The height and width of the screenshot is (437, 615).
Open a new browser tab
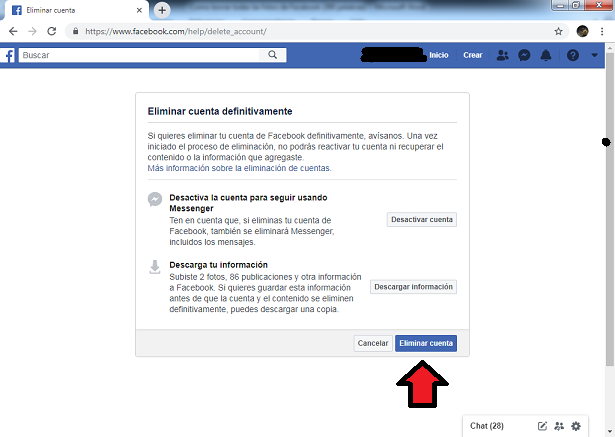click(162, 10)
